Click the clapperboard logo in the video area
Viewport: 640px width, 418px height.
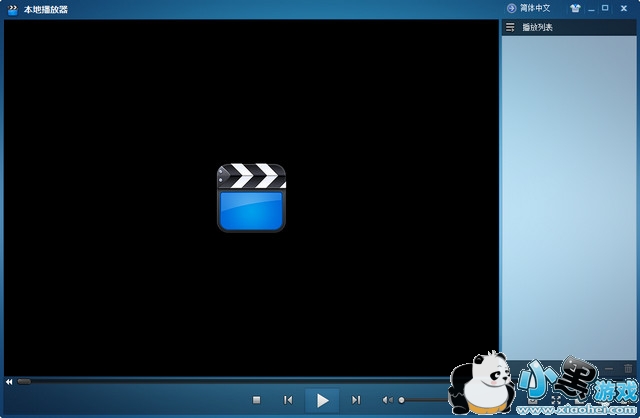point(251,198)
